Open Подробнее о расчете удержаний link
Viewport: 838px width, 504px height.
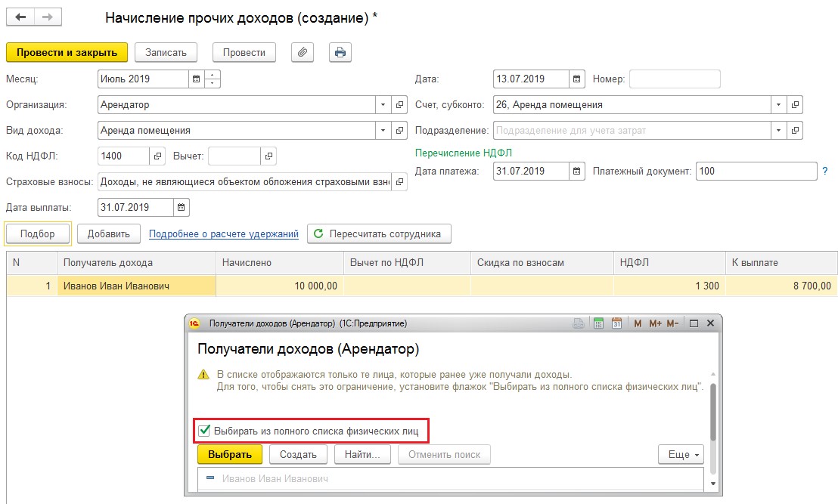pyautogui.click(x=223, y=234)
